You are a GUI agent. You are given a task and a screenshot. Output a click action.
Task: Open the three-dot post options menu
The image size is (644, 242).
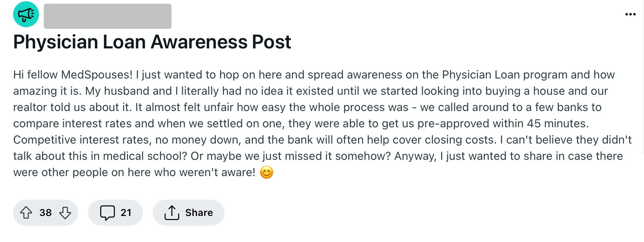pos(630,15)
